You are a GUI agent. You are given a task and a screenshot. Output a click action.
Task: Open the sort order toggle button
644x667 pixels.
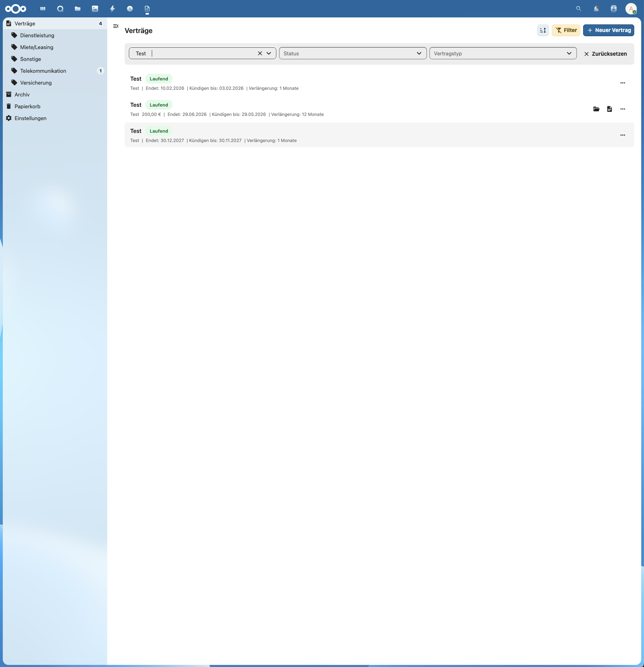point(542,30)
